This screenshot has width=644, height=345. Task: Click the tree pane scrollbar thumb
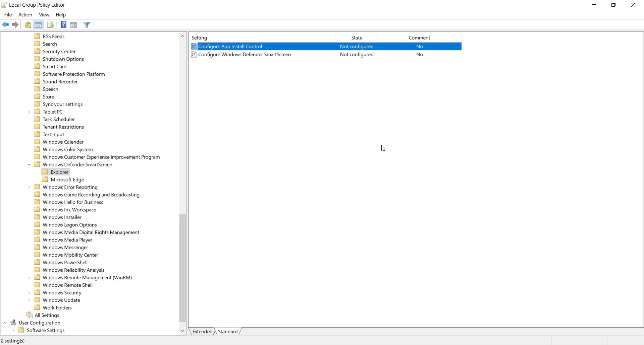point(182,268)
